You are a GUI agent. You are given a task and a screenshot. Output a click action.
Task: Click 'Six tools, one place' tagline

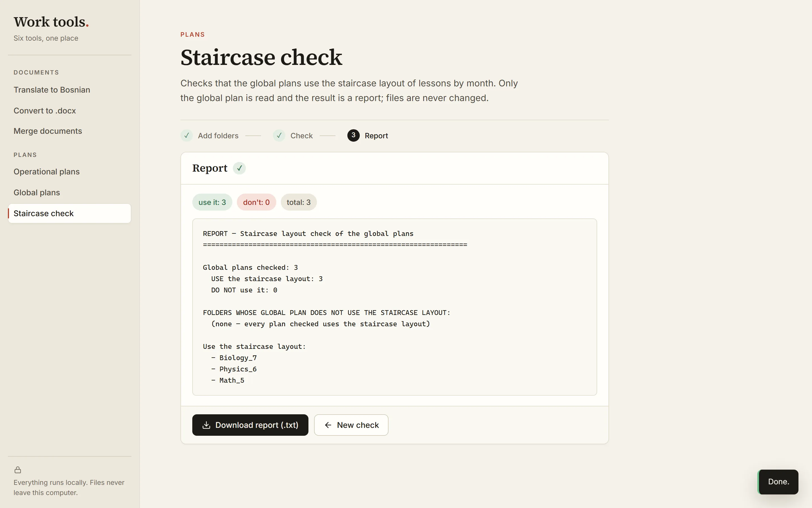click(46, 38)
